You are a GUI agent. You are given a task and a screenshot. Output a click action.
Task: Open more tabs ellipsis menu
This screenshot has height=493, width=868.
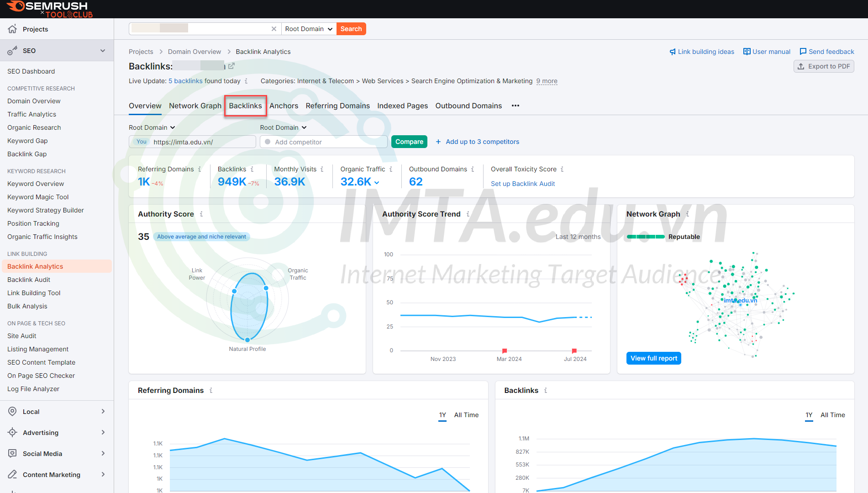(516, 106)
